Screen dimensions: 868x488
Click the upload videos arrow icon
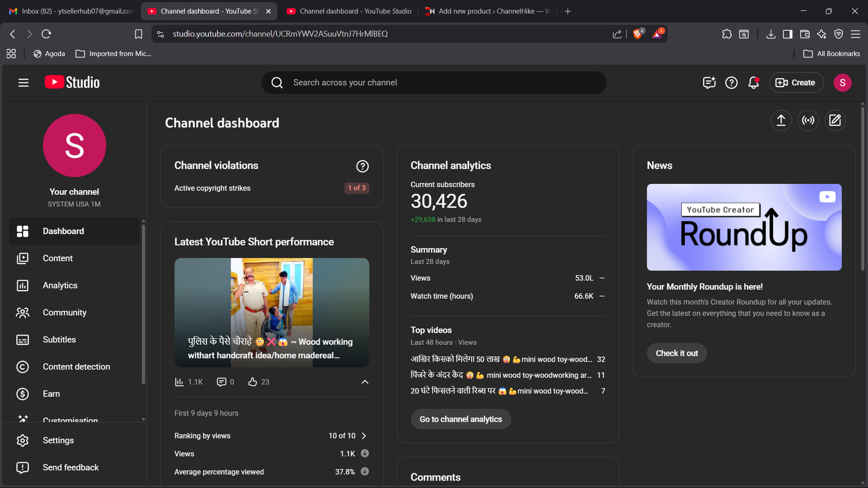point(781,120)
